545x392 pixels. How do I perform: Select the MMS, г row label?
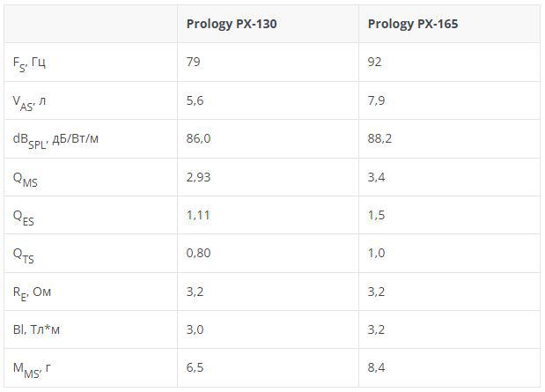(33, 367)
